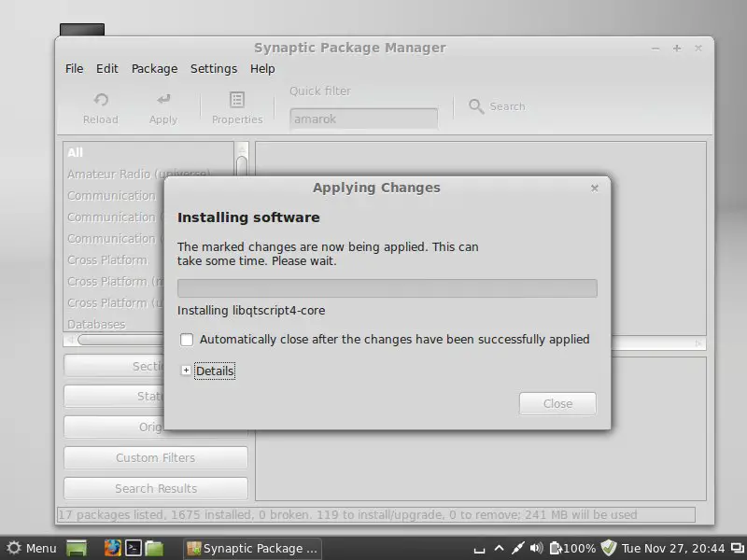
Task: Open the Package menu
Action: [154, 68]
